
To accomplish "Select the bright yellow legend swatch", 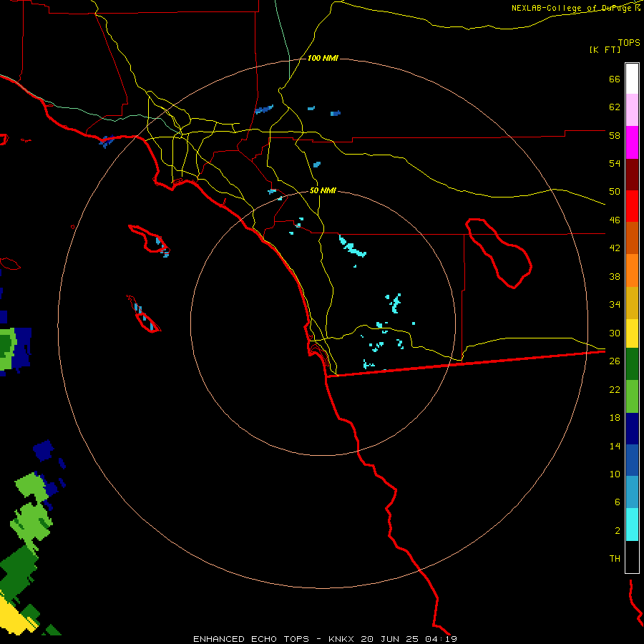I will click(x=632, y=333).
